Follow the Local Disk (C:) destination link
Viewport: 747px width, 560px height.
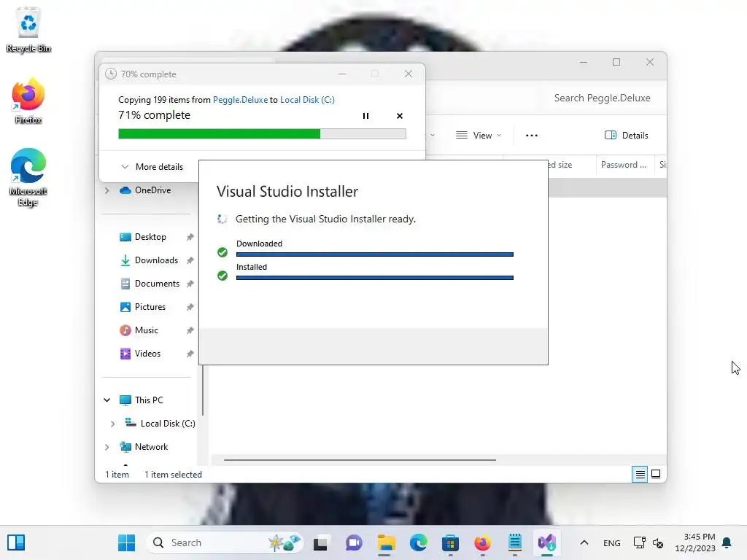click(307, 99)
